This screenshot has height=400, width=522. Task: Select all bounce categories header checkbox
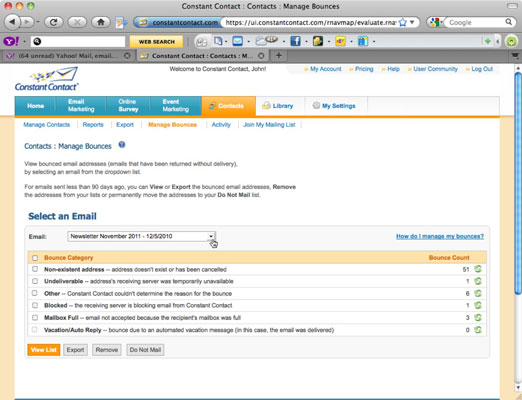pyautogui.click(x=35, y=258)
